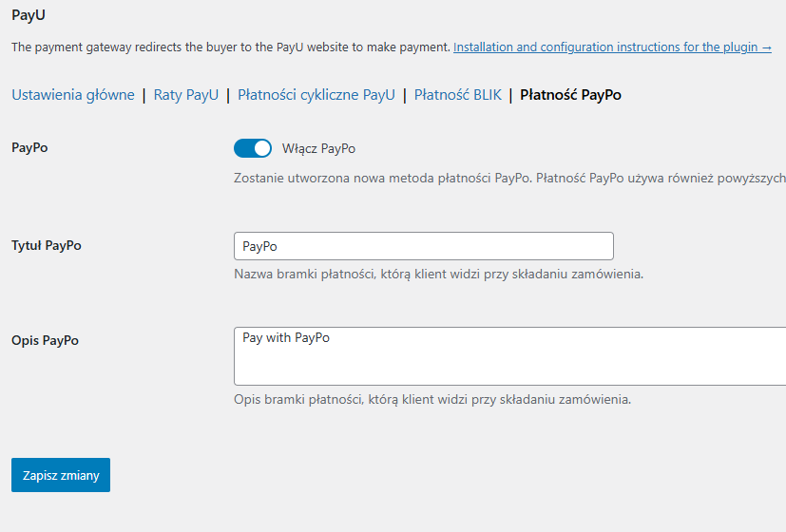This screenshot has height=532, width=786.
Task: Click the help text below the Tytuł PayPo field
Action: [438, 274]
